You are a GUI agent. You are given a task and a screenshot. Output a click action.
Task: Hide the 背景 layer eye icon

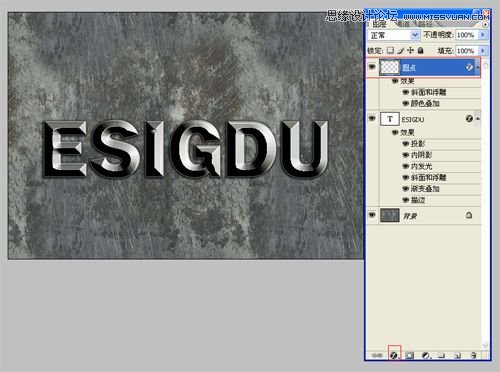(372, 215)
